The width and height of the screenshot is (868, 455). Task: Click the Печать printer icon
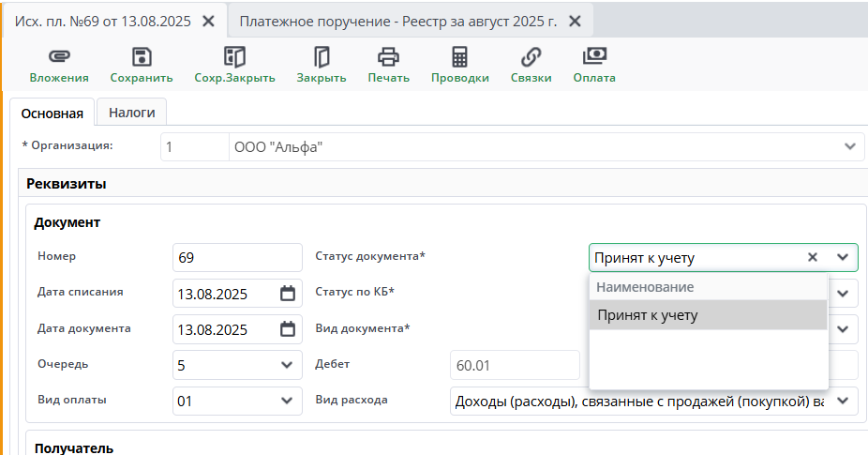pos(388,56)
